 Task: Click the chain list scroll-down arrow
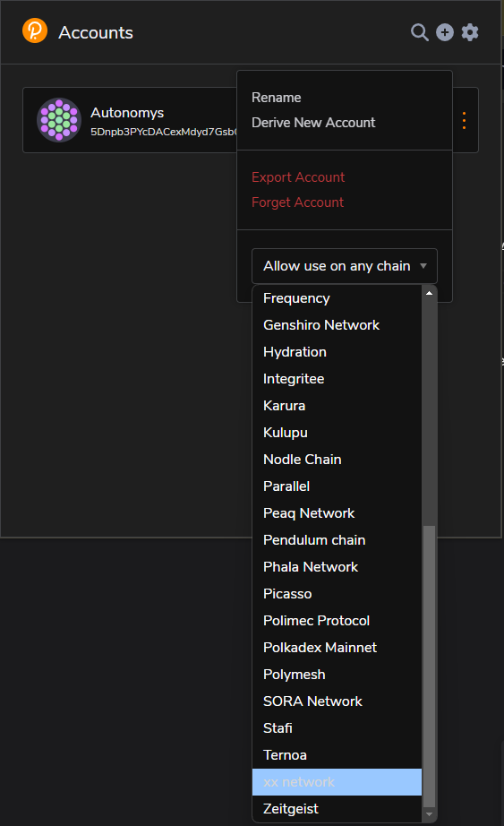[429, 814]
